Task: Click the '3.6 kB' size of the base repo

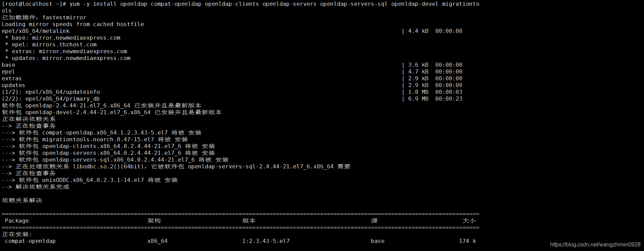Action: [x=418, y=65]
